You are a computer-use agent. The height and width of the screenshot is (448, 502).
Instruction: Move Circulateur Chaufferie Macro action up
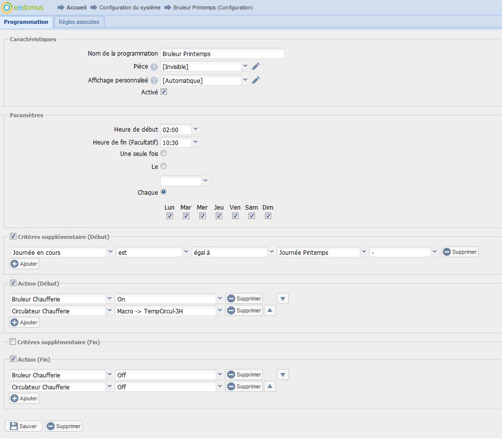pyautogui.click(x=269, y=311)
